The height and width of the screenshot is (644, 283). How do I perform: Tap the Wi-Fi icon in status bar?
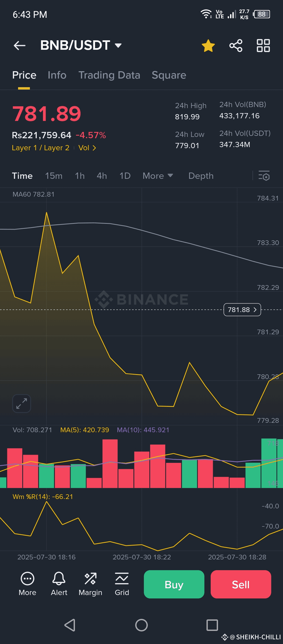tap(206, 14)
